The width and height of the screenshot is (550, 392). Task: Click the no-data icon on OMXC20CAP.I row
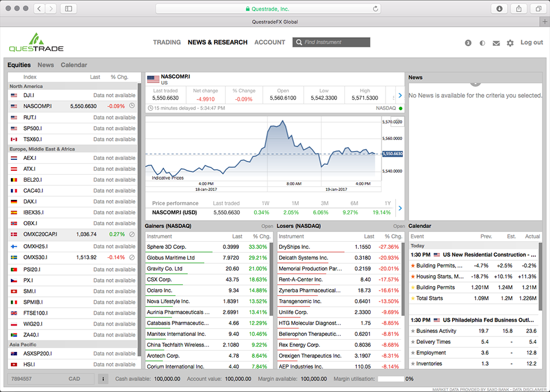(x=132, y=234)
